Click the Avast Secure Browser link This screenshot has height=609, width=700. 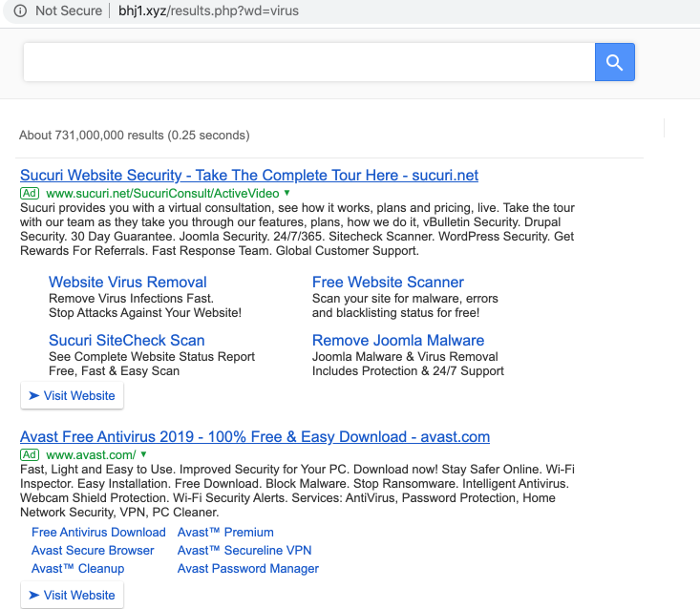click(93, 551)
